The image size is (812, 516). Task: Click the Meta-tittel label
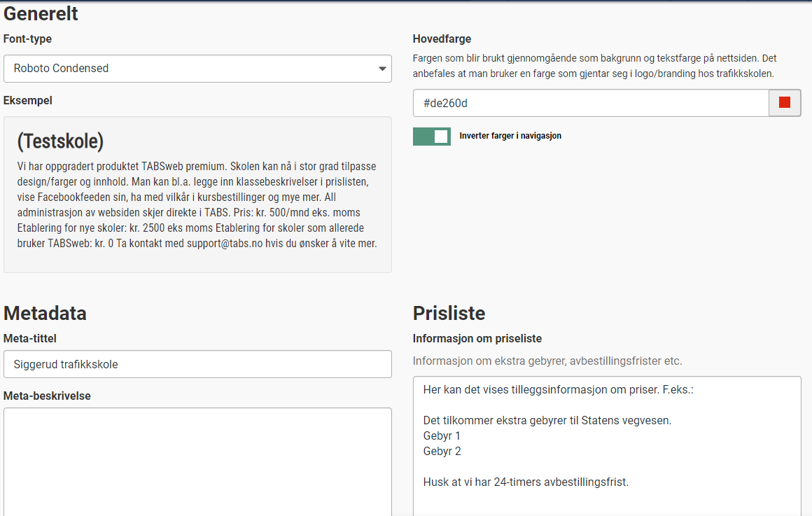pos(30,338)
